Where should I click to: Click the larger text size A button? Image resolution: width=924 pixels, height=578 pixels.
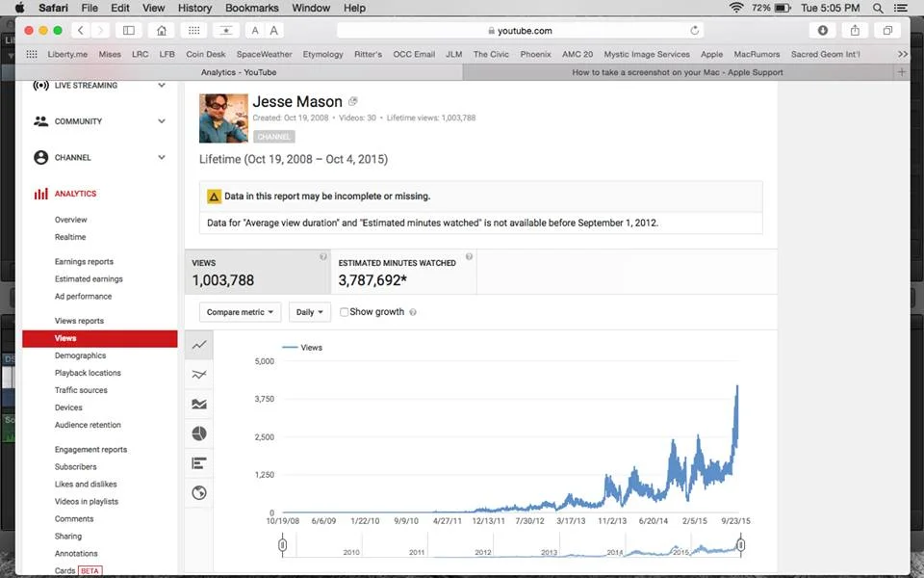click(x=274, y=31)
